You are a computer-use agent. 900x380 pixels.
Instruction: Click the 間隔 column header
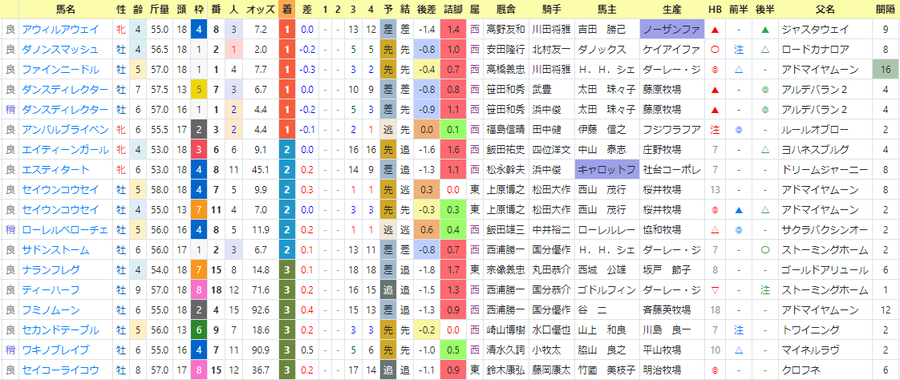click(885, 9)
